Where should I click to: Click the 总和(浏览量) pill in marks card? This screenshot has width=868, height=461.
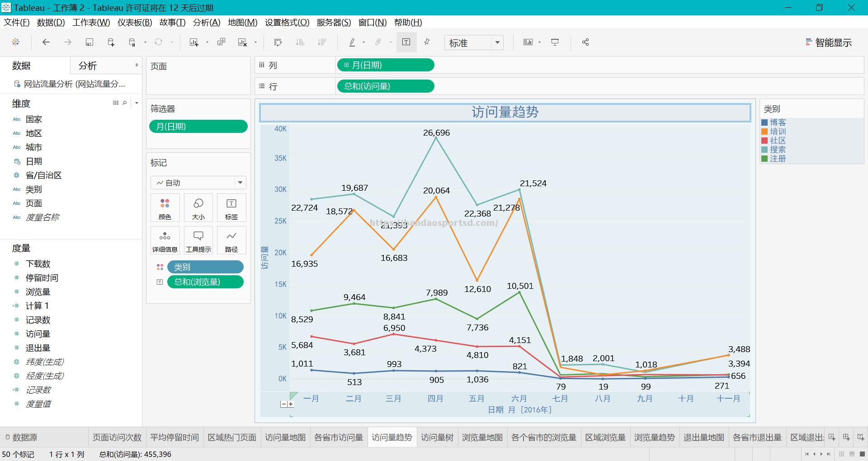[x=205, y=282]
